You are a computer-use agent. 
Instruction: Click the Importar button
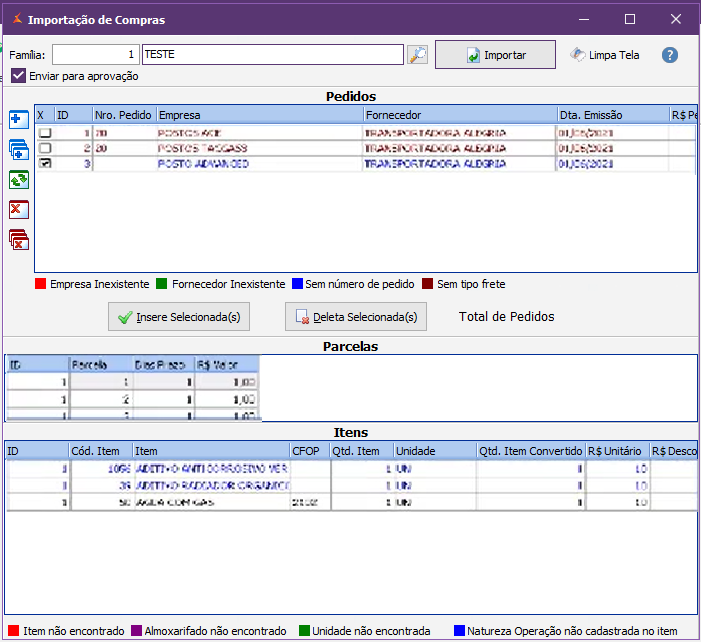[495, 55]
